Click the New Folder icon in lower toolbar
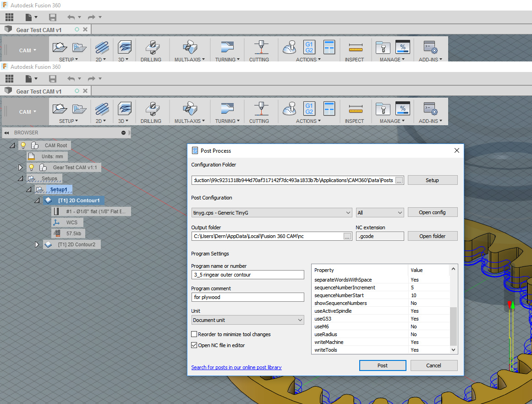Image resolution: width=532 pixels, height=404 pixels. [79, 109]
